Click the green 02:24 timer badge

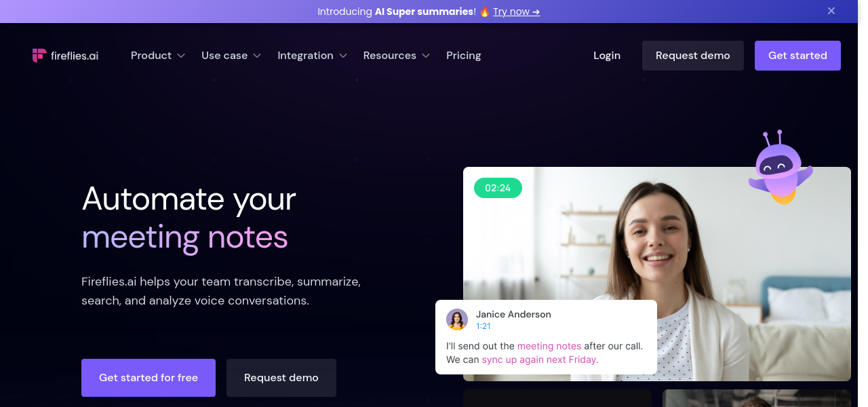tap(498, 188)
